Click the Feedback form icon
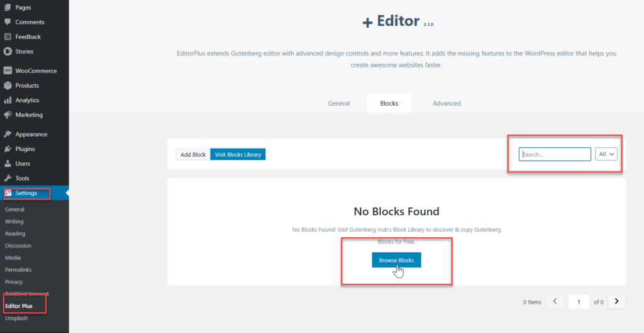The width and height of the screenshot is (644, 333). click(x=8, y=37)
